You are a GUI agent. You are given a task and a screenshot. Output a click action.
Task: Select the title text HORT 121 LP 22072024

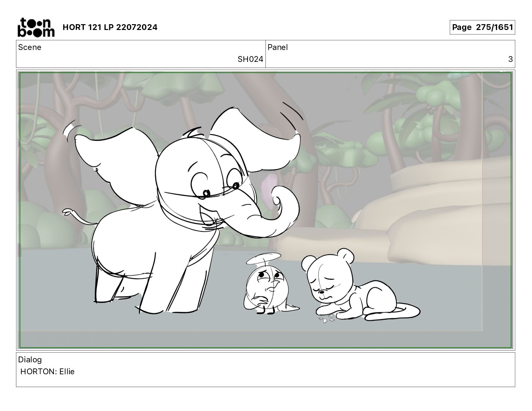110,27
